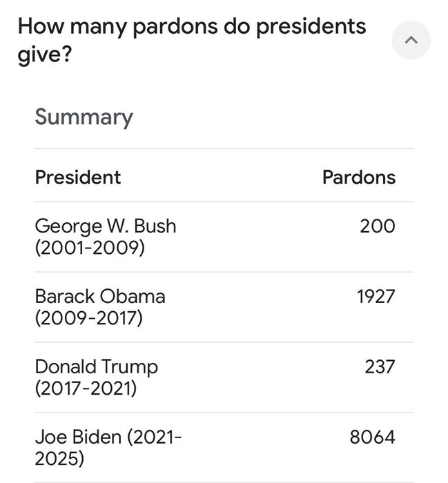Click the (2001-2009) term dates
The width and height of the screenshot is (448, 483).
point(90,248)
